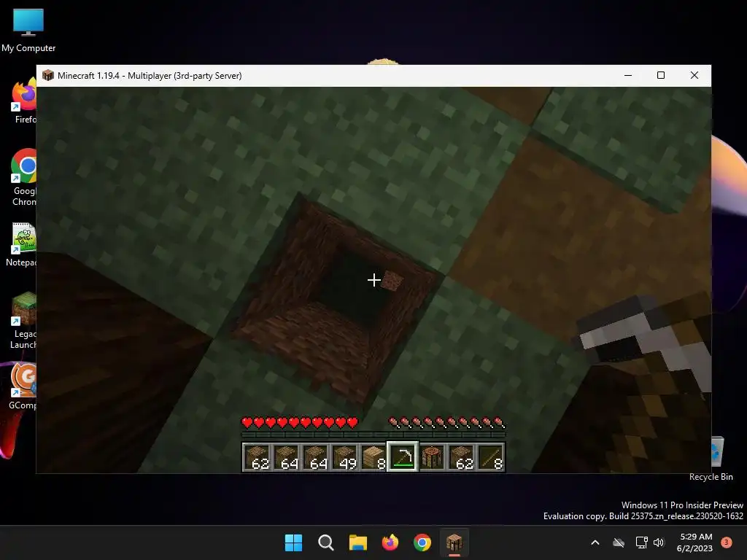747x560 pixels.
Task: Open network status tray icon
Action: (x=642, y=542)
